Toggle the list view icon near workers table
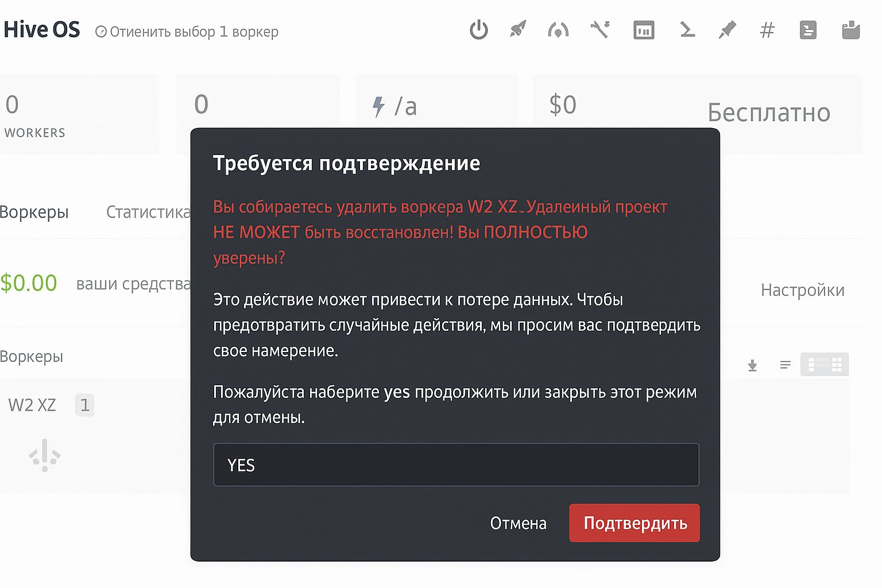Screen dimensions: 882x588 [786, 364]
